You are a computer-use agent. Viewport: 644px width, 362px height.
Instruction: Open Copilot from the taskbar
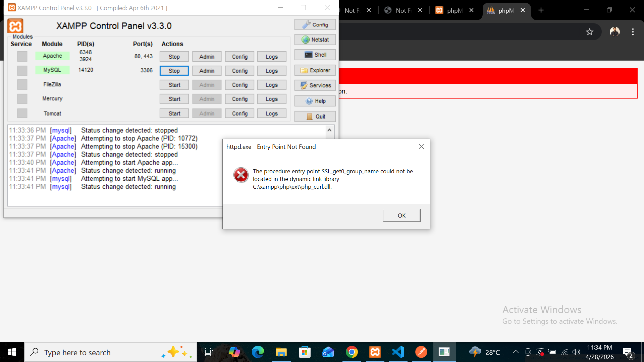click(x=234, y=352)
